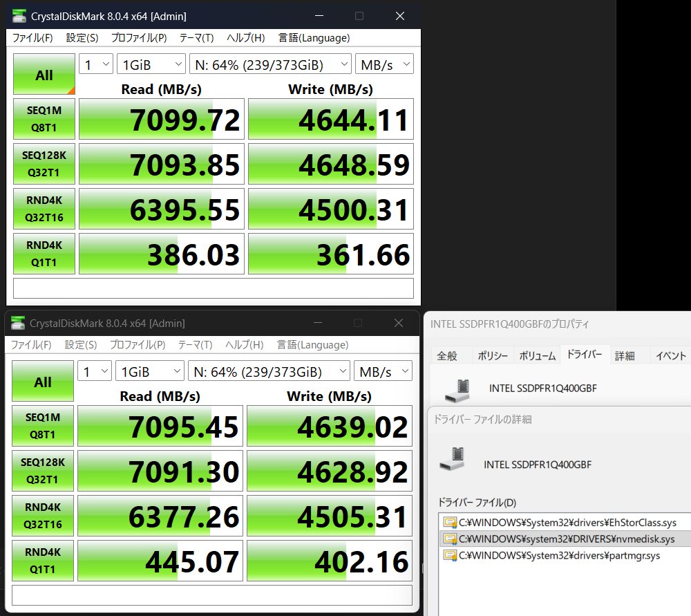Click the 445.07 RND4K read result in bottom window
Image resolution: width=691 pixels, height=616 pixels.
[x=160, y=561]
